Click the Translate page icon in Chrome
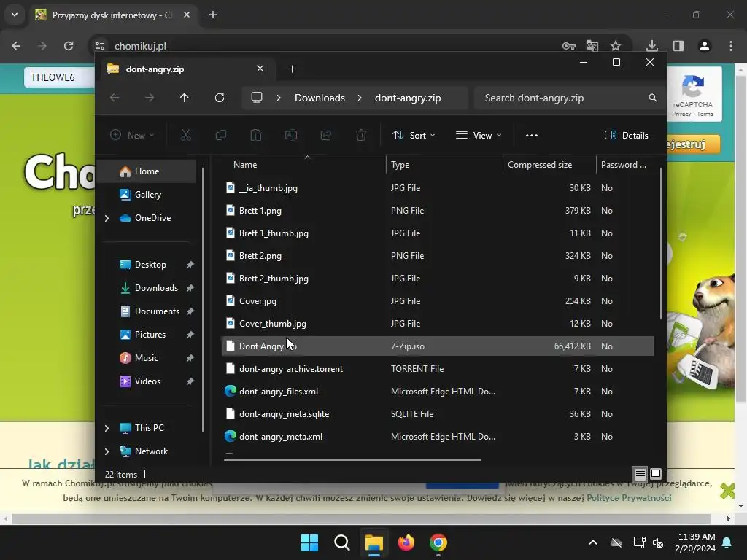Screen dimensions: 747x560 [x=592, y=46]
